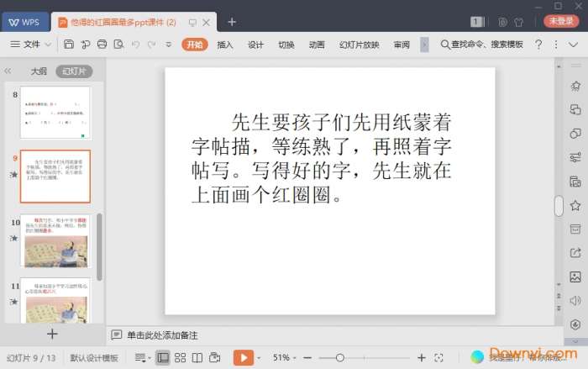Viewport: 588px width, 369px height.
Task: Click 单击此处添加备注 notes area
Action: click(162, 335)
